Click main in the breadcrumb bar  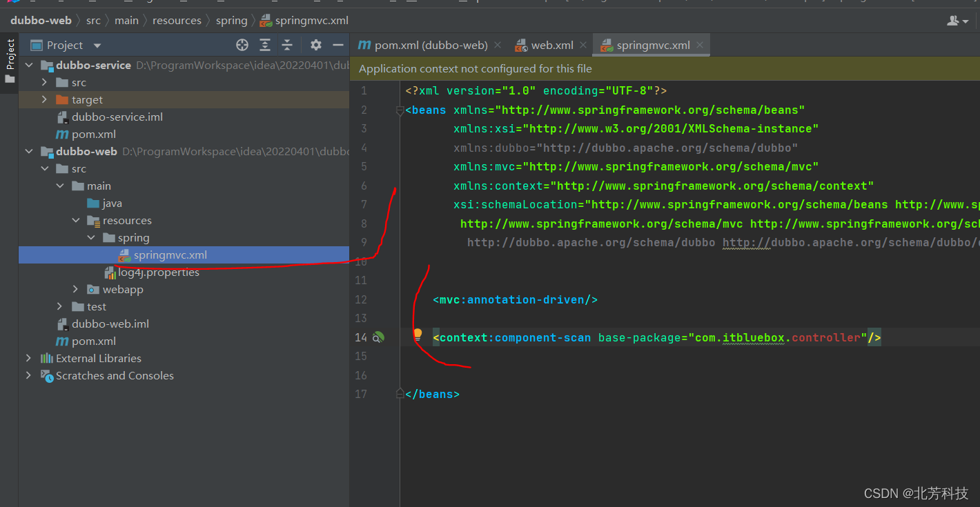[x=126, y=21]
